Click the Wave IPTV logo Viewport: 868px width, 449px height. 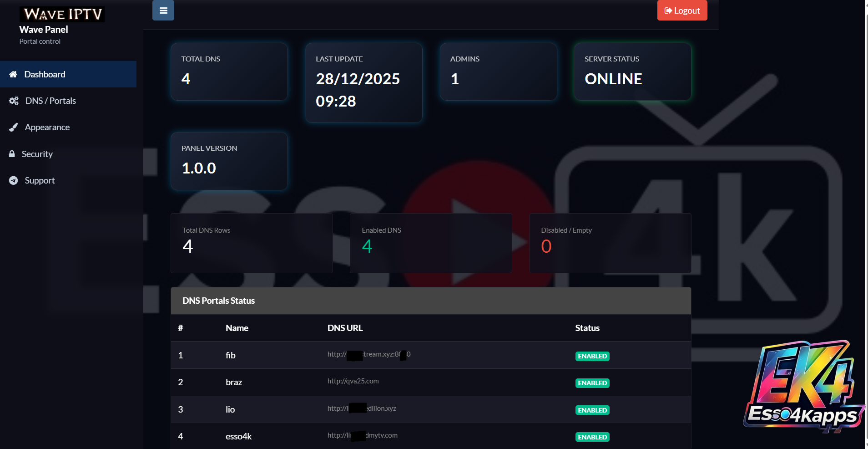click(x=62, y=14)
